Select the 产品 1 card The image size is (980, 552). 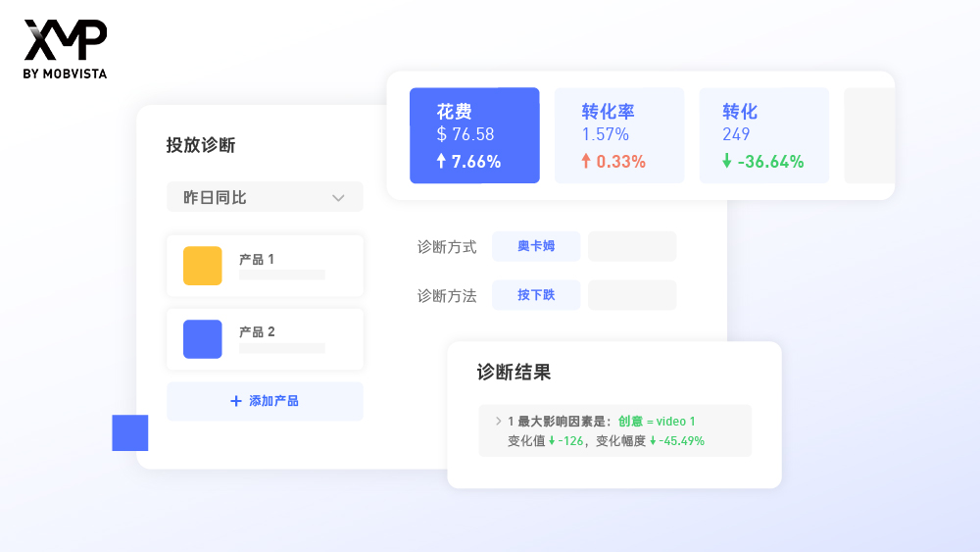265,266
